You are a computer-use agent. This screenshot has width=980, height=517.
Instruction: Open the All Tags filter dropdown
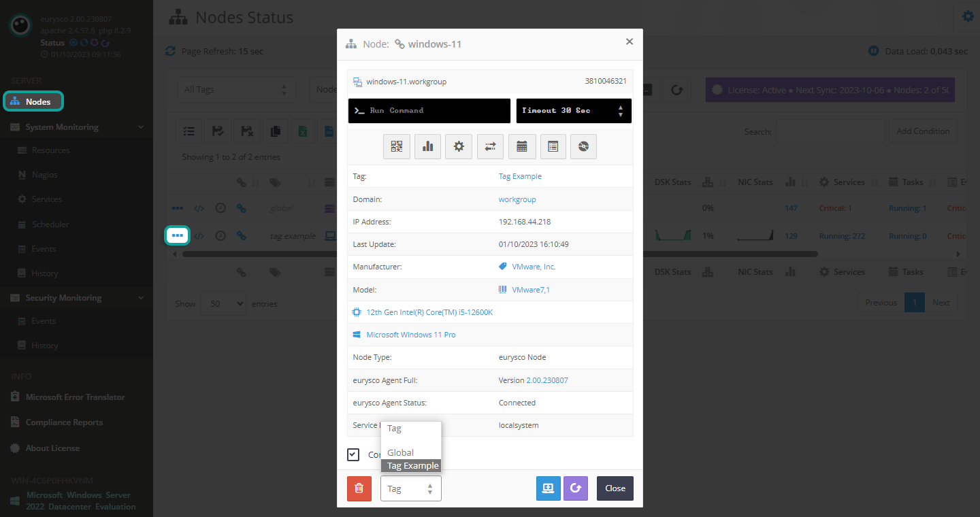pyautogui.click(x=236, y=89)
